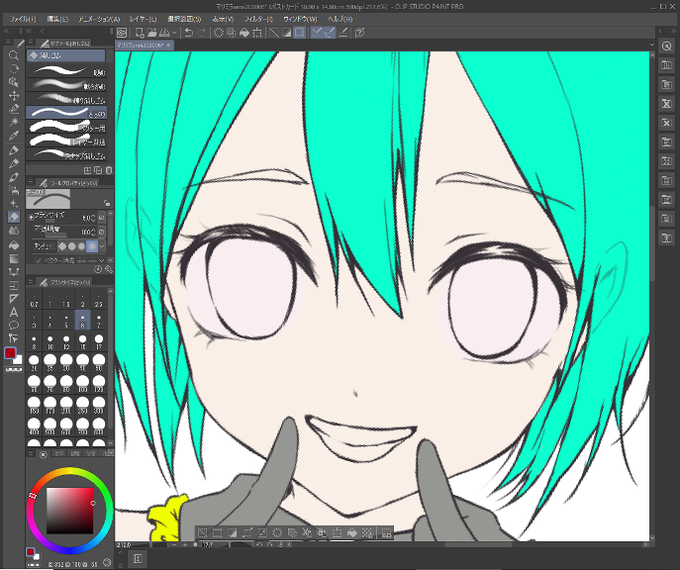
Task: Open the Layer menu (レイヤー)
Action: [x=143, y=19]
